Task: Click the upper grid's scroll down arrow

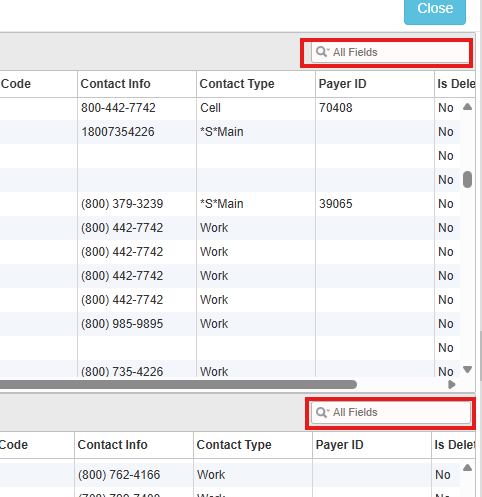Action: [467, 369]
